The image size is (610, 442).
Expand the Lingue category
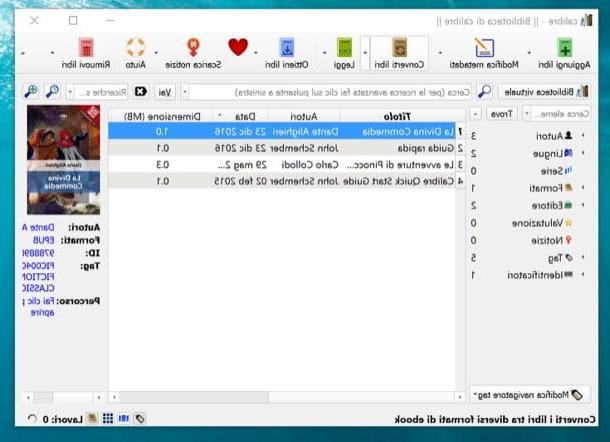pos(583,153)
